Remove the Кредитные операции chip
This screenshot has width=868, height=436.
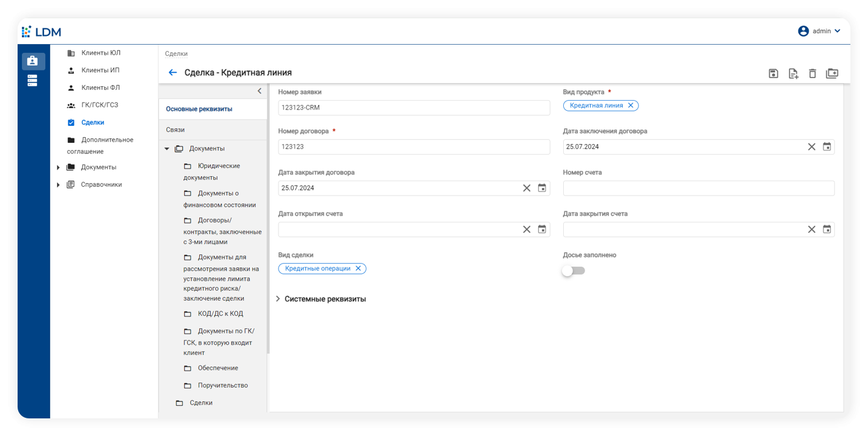pos(358,269)
